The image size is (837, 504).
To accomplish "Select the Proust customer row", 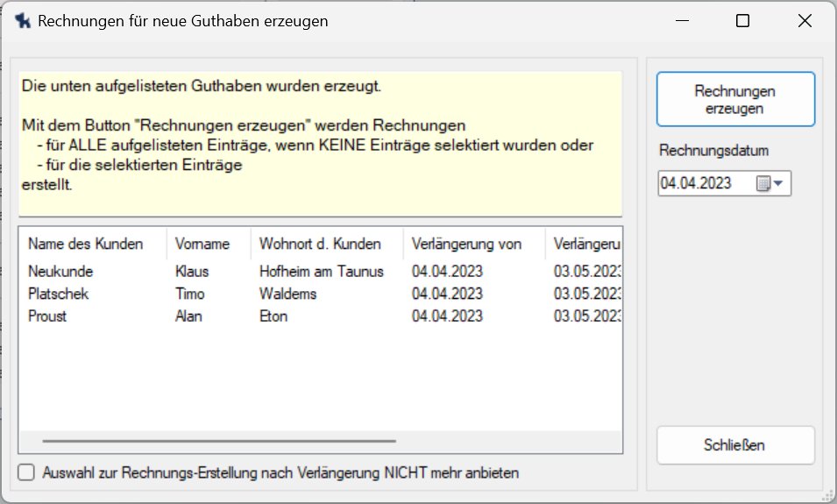I will tap(47, 316).
